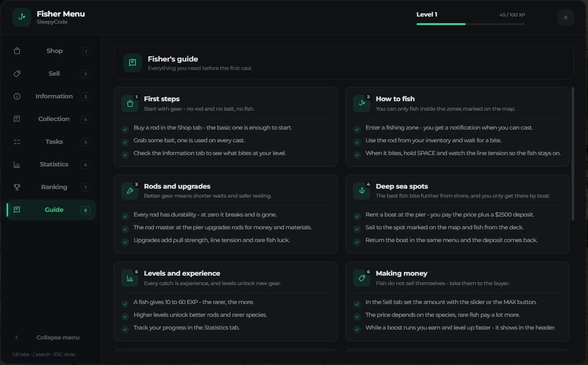Viewport: 588px width, 365px height.
Task: Click the Shop basket icon in sidebar
Action: tap(17, 51)
